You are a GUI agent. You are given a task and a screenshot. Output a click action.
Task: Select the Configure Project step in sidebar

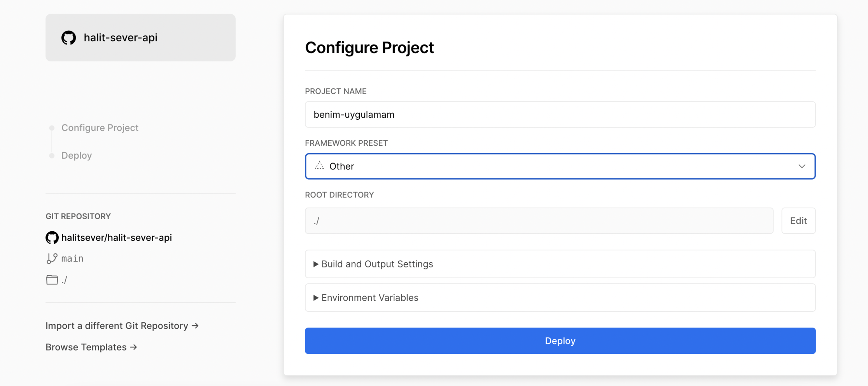coord(100,128)
